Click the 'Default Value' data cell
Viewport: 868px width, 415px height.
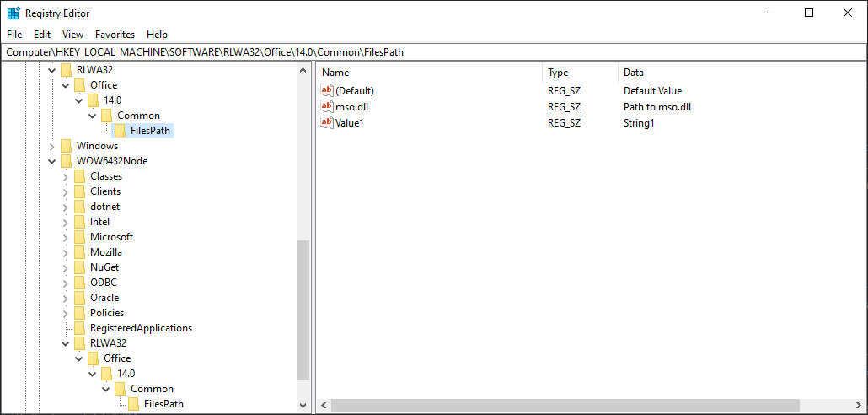click(x=652, y=91)
